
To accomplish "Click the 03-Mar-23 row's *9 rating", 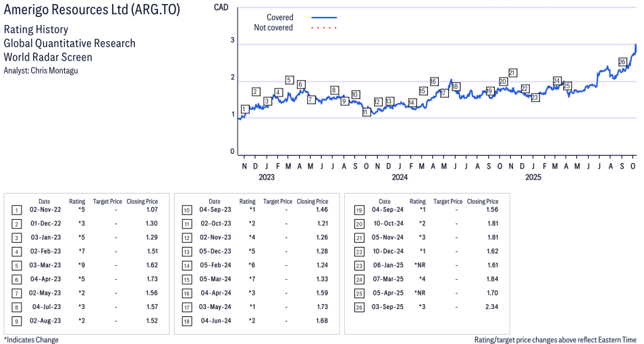I will coord(77,265).
